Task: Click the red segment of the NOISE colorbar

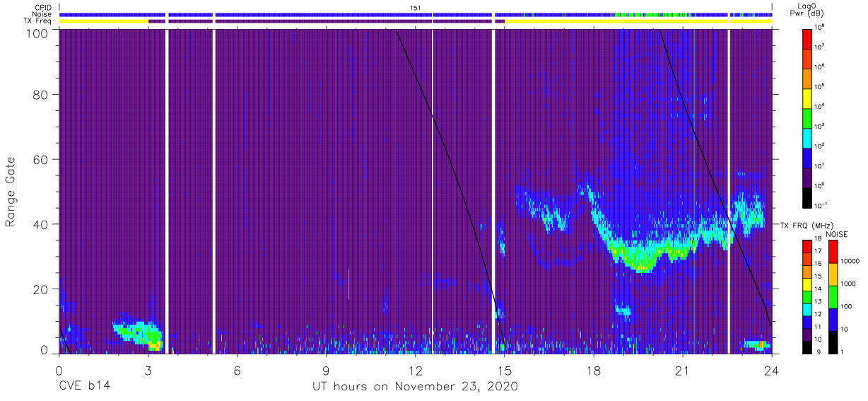Action: click(833, 251)
